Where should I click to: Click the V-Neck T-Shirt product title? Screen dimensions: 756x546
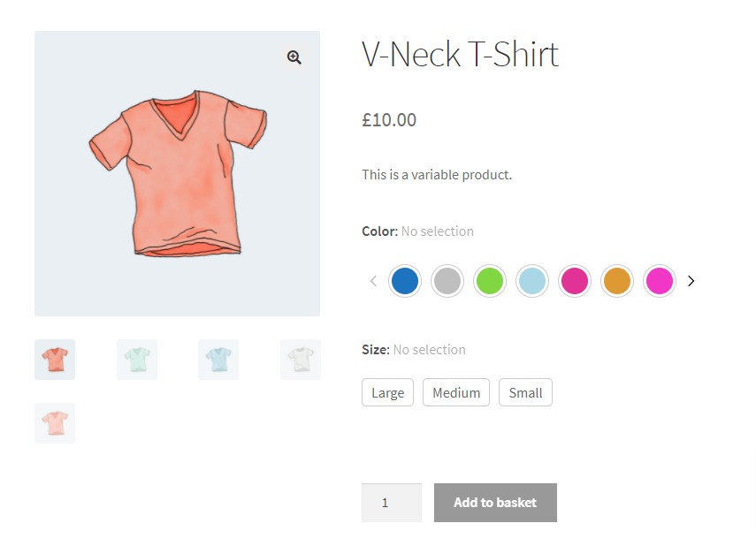[x=460, y=54]
